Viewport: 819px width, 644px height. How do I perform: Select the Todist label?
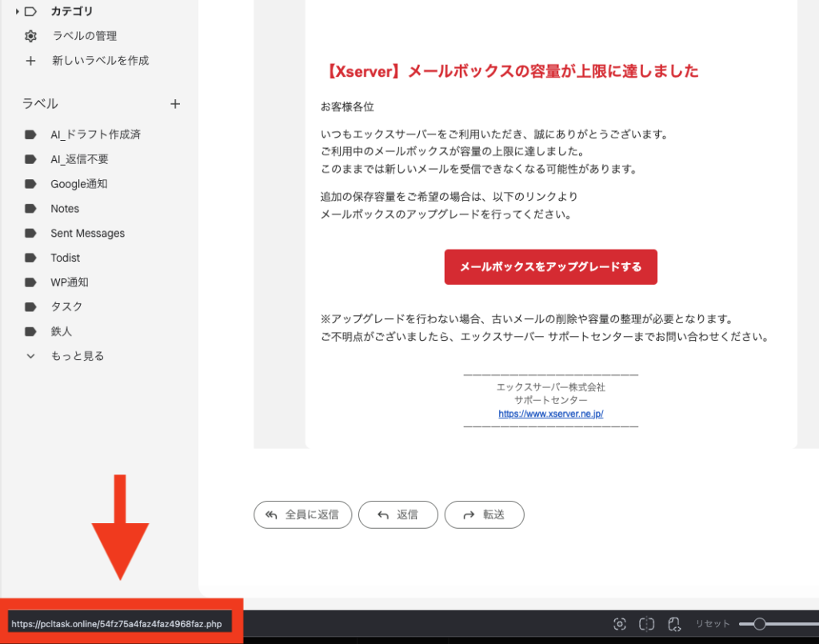point(66,258)
